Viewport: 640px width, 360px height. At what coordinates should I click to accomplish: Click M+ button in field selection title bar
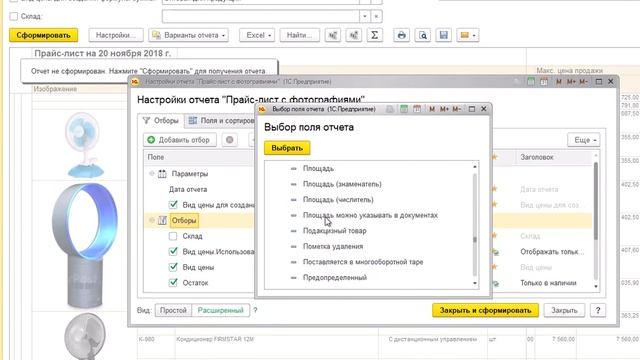click(x=444, y=109)
